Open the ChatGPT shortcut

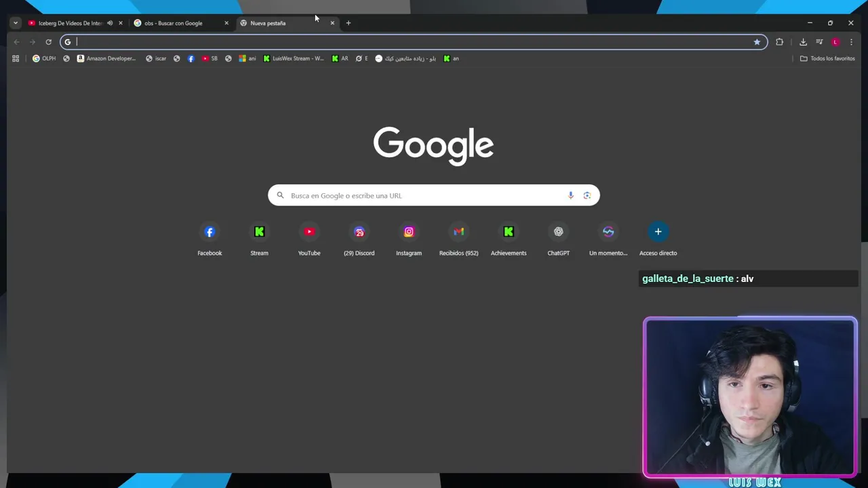click(558, 239)
